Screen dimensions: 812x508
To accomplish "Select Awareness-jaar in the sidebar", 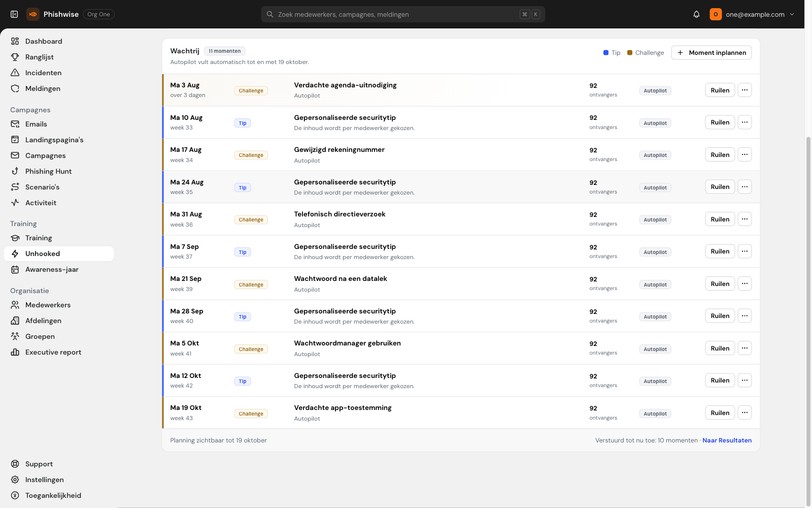I will 59,269.
